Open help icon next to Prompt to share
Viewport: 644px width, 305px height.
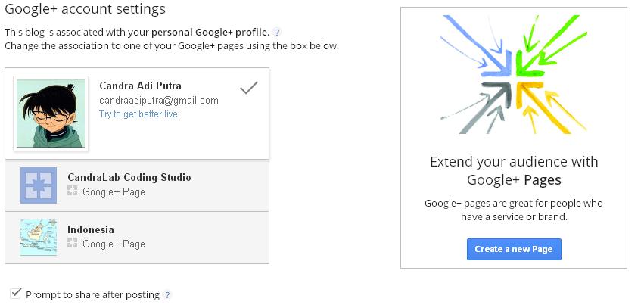tap(167, 294)
